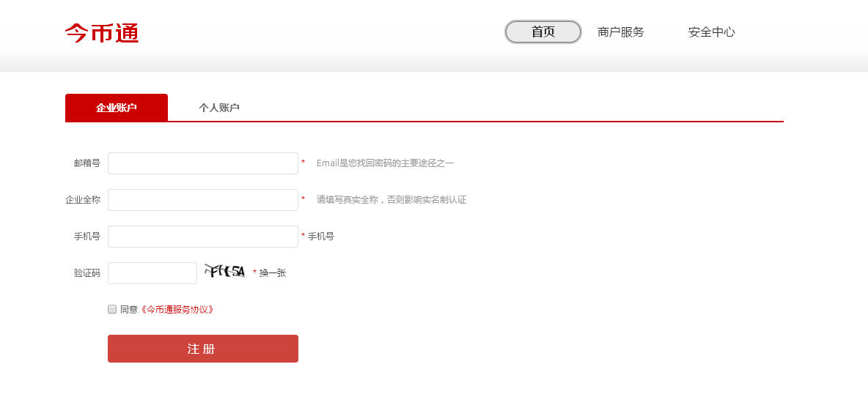
Task: Open the 《今币通服务协议》 link
Action: pos(177,310)
